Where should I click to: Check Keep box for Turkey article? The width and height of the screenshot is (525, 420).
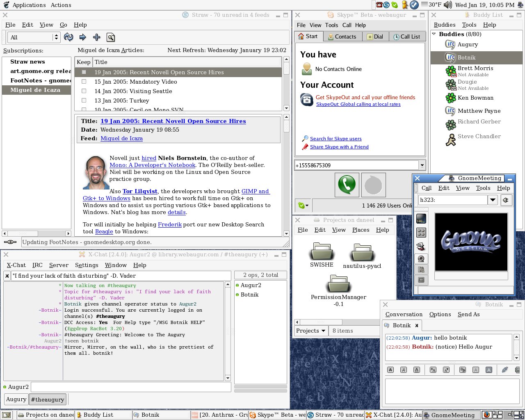point(84,100)
